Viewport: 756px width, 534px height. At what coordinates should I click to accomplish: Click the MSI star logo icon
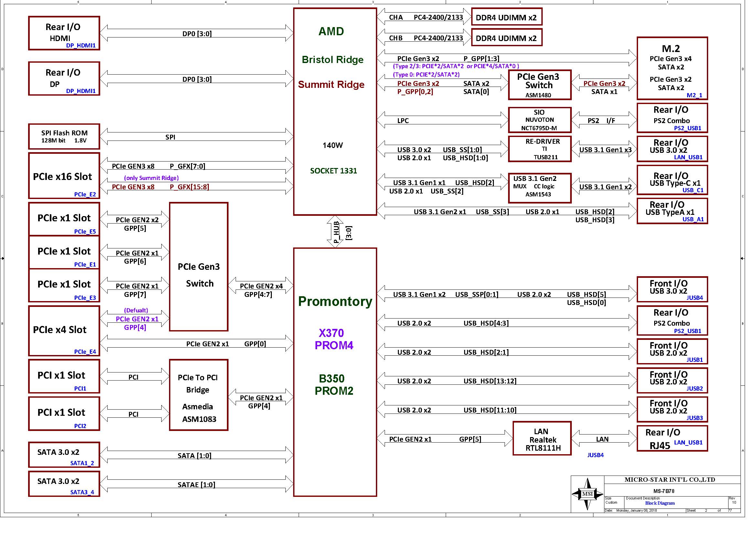(x=587, y=494)
